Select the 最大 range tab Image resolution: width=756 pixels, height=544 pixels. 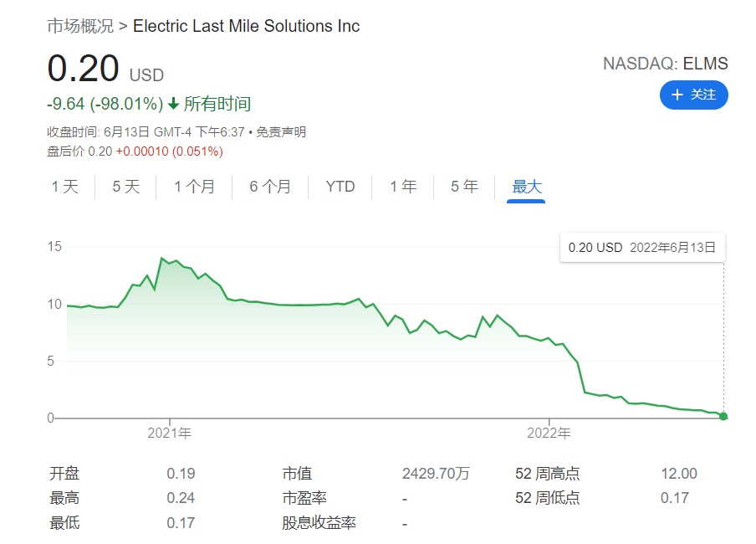click(x=527, y=187)
